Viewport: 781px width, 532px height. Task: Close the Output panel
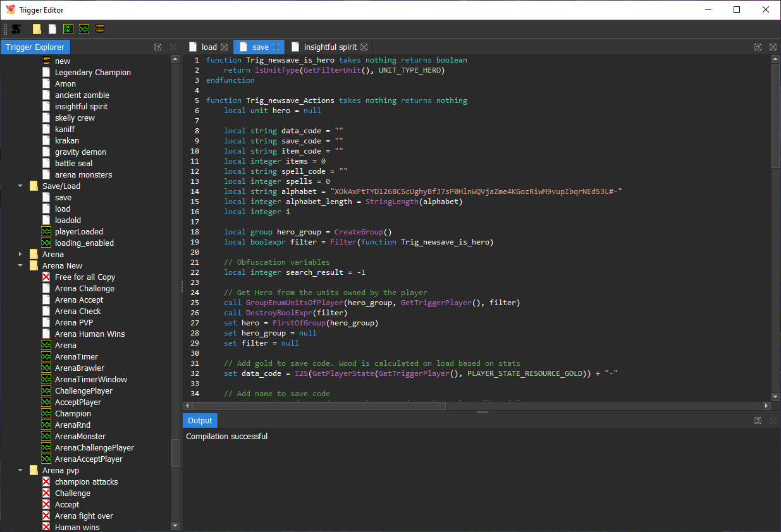click(x=773, y=421)
